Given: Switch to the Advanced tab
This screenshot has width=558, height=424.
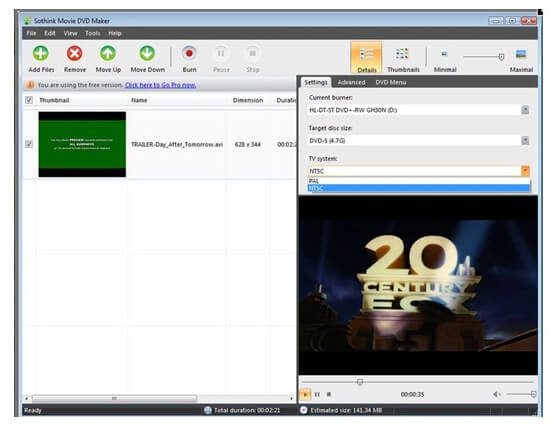Looking at the screenshot, I should coord(351,82).
